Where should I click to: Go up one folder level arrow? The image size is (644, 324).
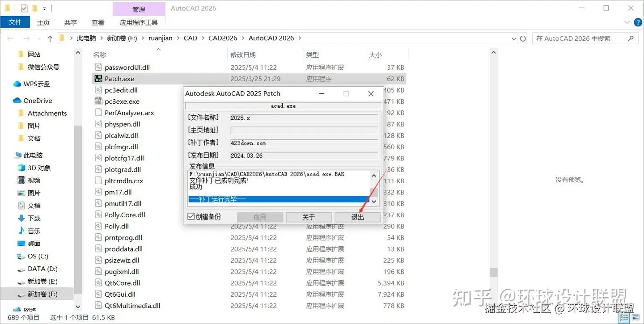point(50,38)
